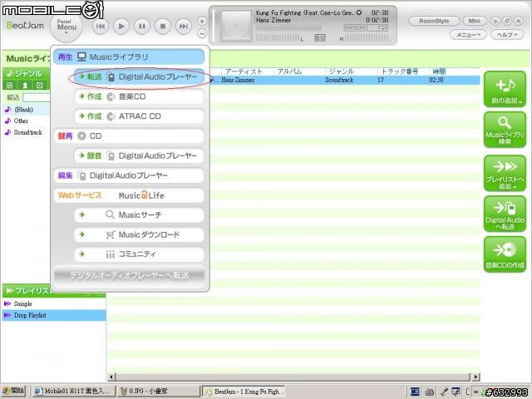Choose 作成 音楽CD menu entry
The image size is (532, 399).
(x=139, y=96)
